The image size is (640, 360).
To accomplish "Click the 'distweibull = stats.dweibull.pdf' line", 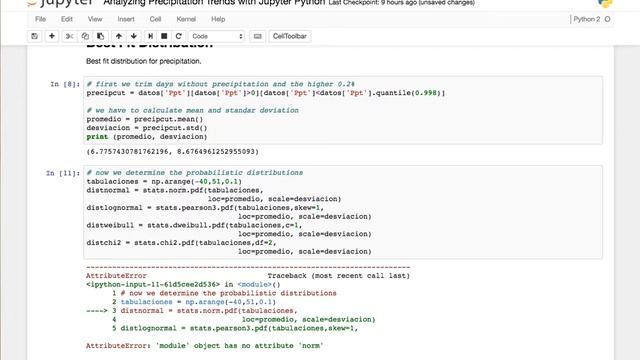I will tap(194, 225).
